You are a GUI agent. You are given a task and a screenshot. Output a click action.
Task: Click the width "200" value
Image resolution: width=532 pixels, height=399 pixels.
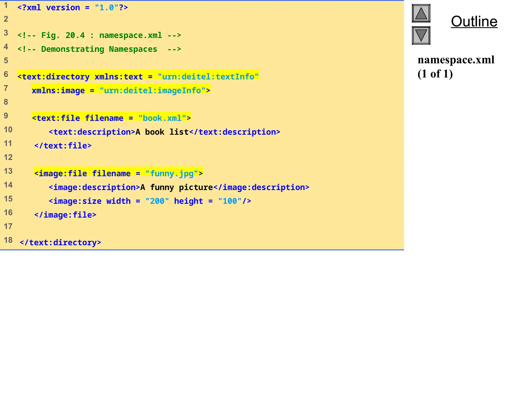pos(157,201)
